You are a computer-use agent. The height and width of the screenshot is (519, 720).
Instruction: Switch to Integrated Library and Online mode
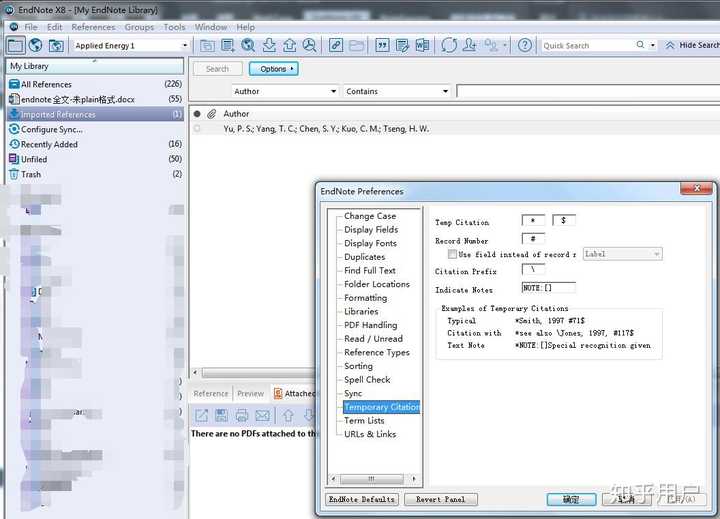(56, 45)
